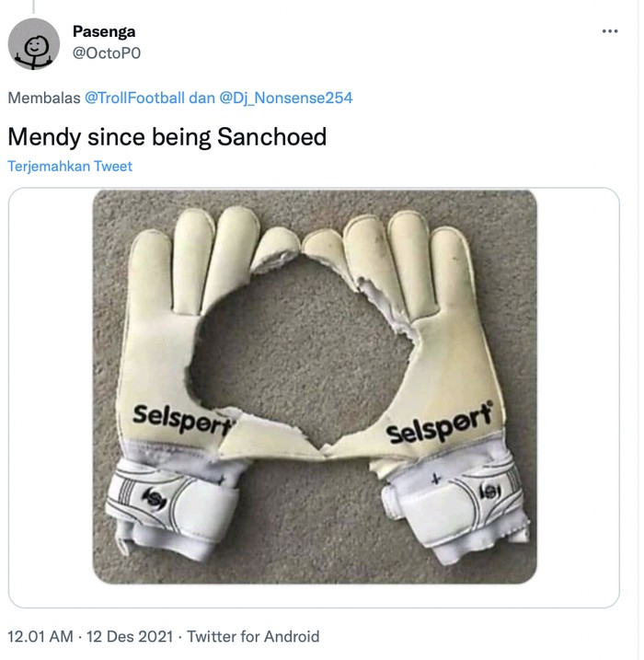
Task: Click the "Mendy since being Sanchoed" tweet text
Action: pyautogui.click(x=167, y=137)
